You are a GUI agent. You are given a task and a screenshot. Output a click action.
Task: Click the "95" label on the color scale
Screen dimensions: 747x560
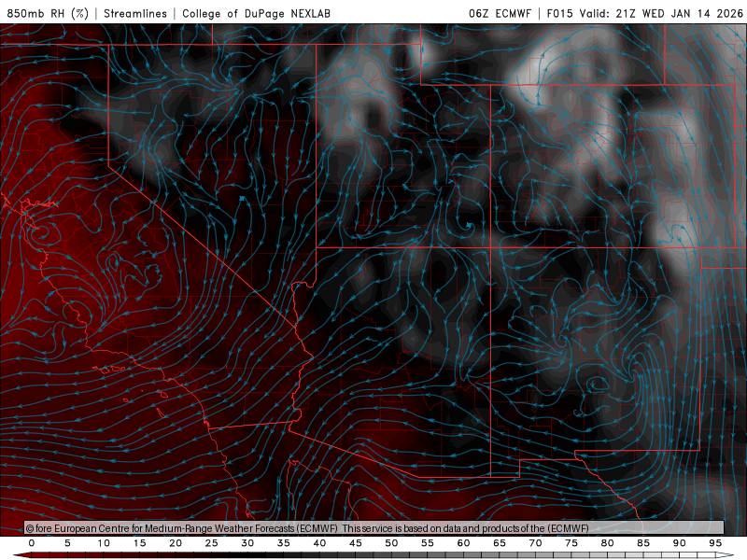715,543
